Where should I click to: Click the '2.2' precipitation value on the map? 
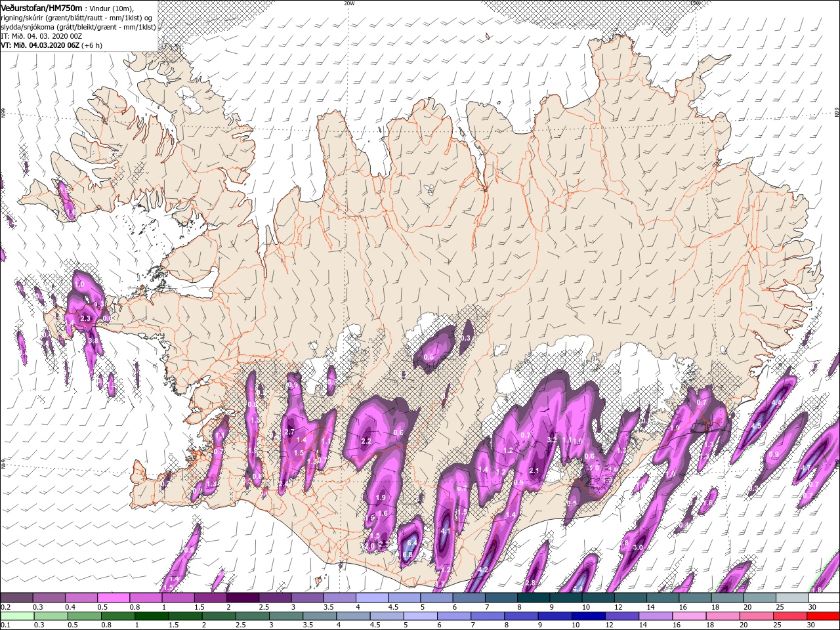[x=366, y=441]
